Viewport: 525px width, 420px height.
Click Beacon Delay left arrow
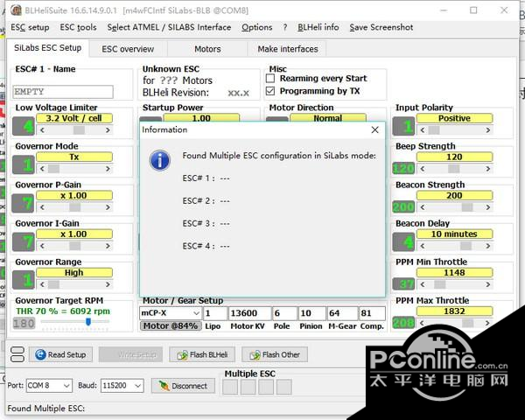[423, 246]
